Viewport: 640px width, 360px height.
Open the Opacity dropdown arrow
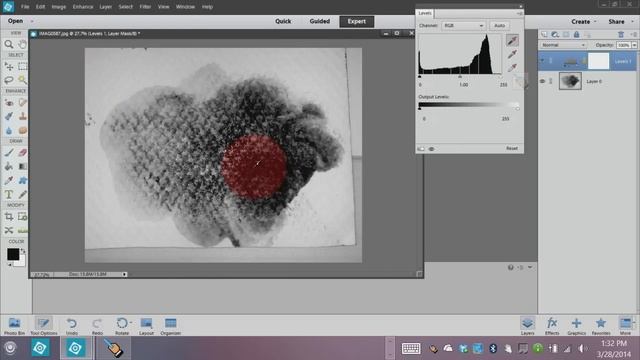[x=634, y=45]
